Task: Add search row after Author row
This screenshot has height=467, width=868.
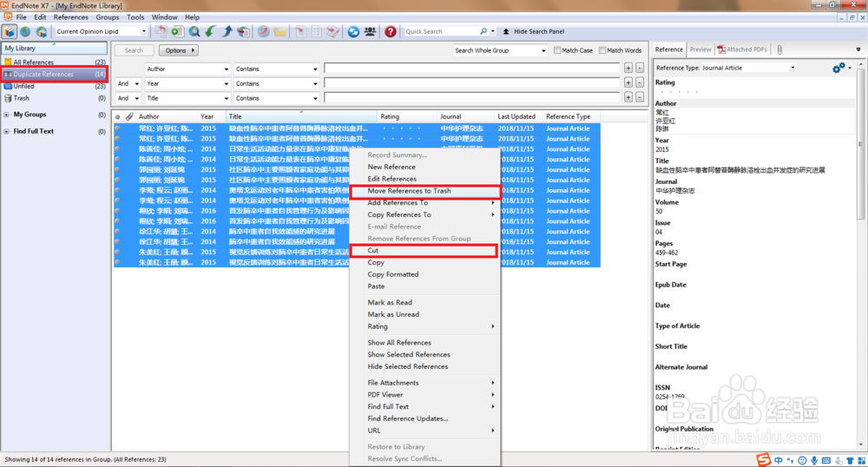Action: 628,68
